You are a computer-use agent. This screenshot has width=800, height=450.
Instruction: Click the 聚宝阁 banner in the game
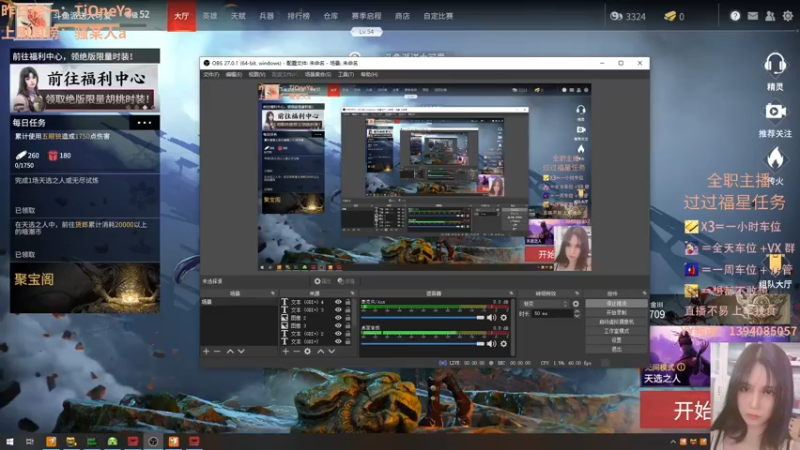85,288
